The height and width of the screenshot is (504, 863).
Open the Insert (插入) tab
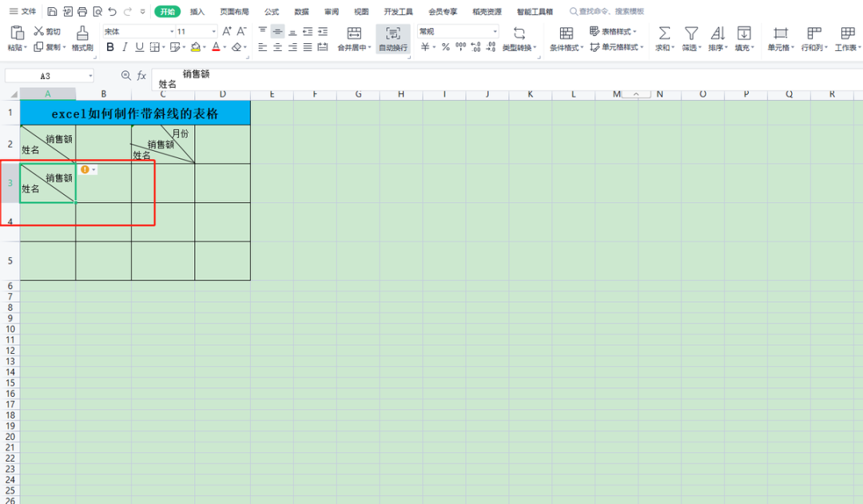coord(197,12)
